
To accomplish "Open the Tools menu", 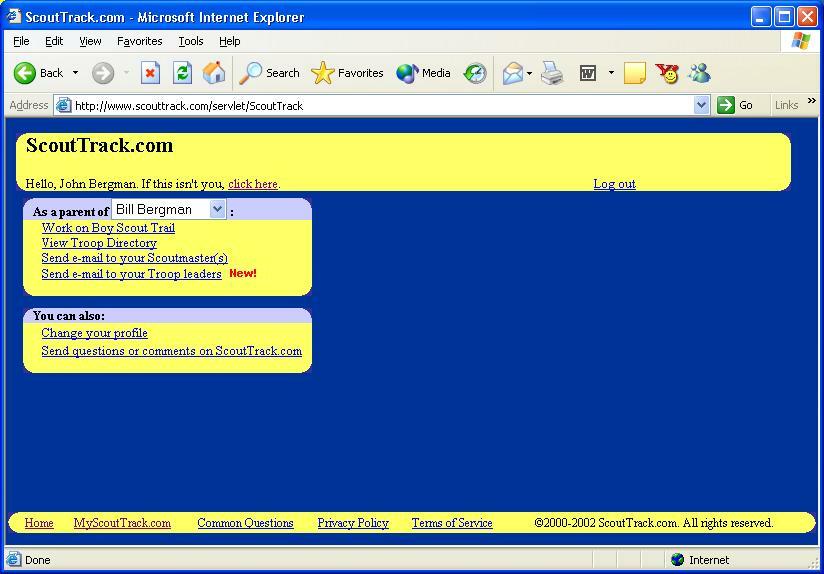I will (190, 41).
